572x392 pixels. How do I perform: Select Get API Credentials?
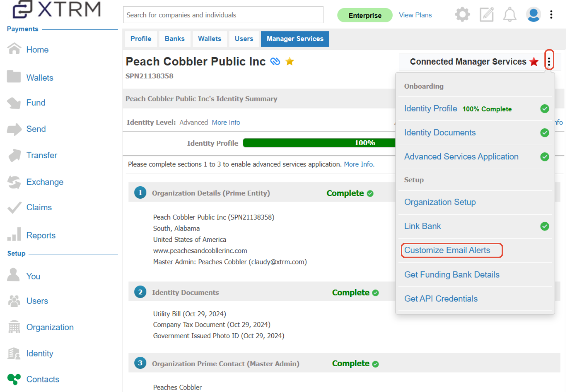441,299
